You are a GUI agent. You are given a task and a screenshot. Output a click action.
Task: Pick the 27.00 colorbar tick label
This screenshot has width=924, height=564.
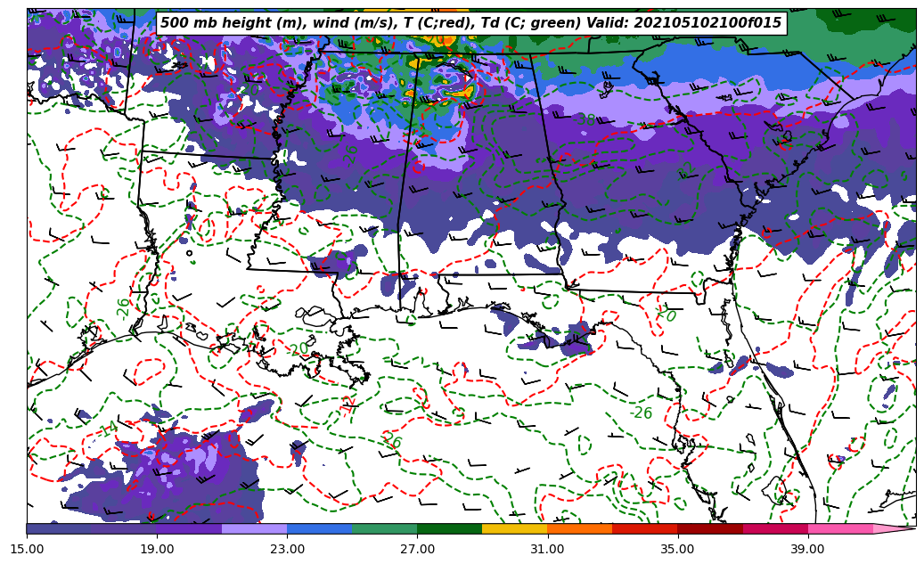pyautogui.click(x=417, y=549)
